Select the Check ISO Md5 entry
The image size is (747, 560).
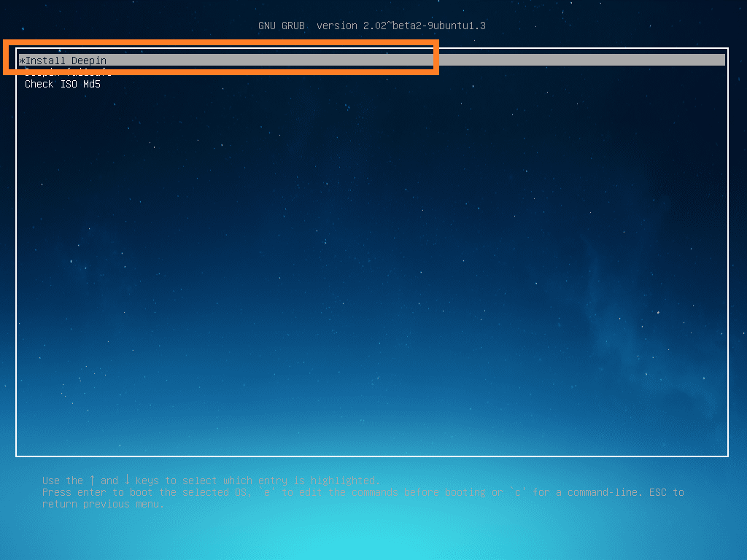pyautogui.click(x=62, y=85)
